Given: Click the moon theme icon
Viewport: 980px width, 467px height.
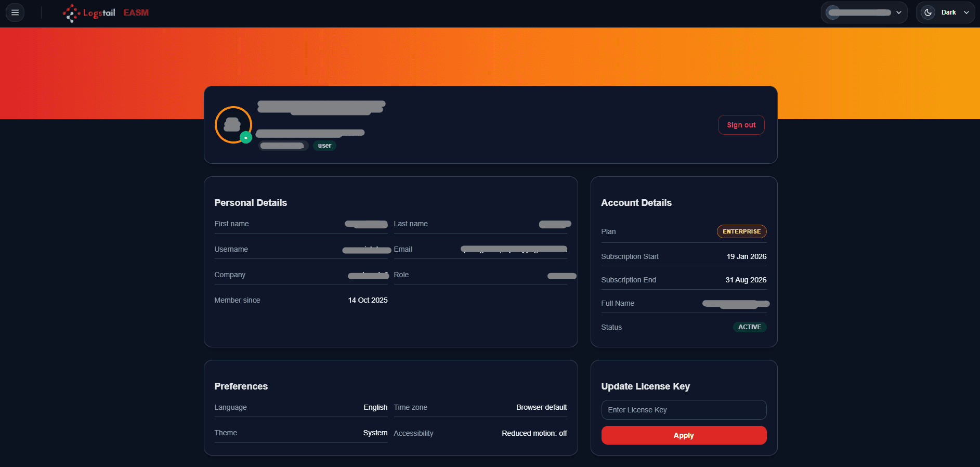Looking at the screenshot, I should tap(928, 12).
